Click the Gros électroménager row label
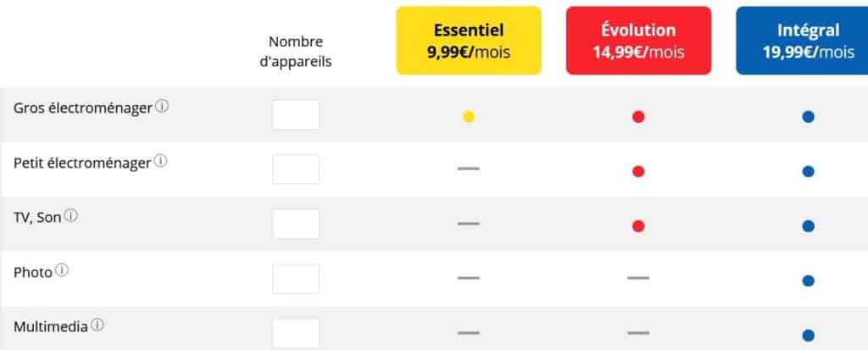Screen dimensions: 868x350 pyautogui.click(x=82, y=108)
